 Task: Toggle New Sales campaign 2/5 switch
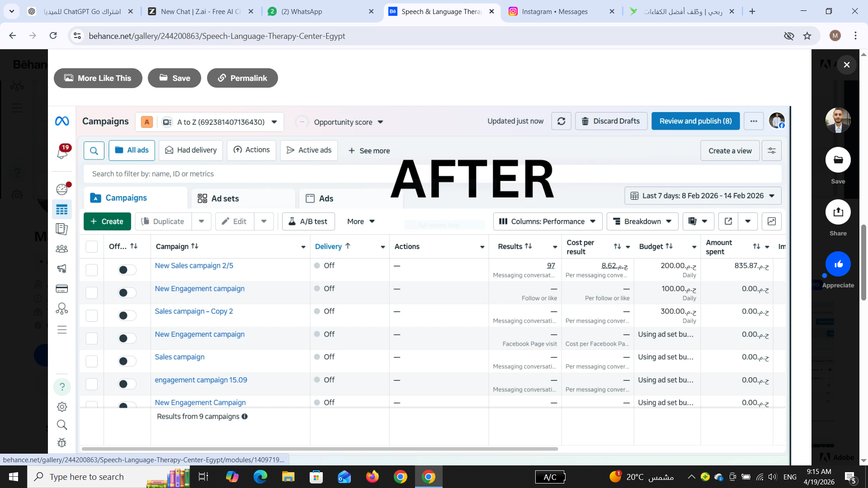point(127,270)
